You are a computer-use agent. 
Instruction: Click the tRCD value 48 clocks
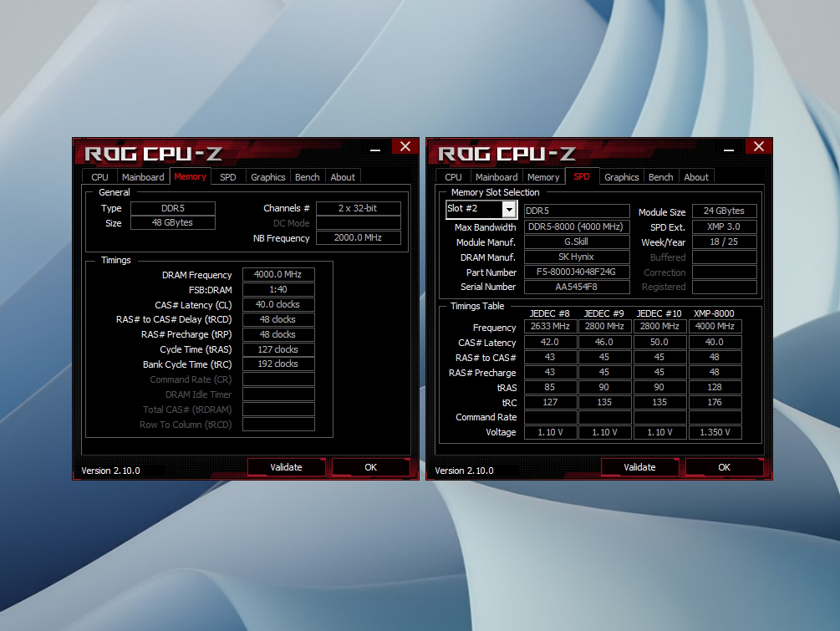tap(278, 319)
